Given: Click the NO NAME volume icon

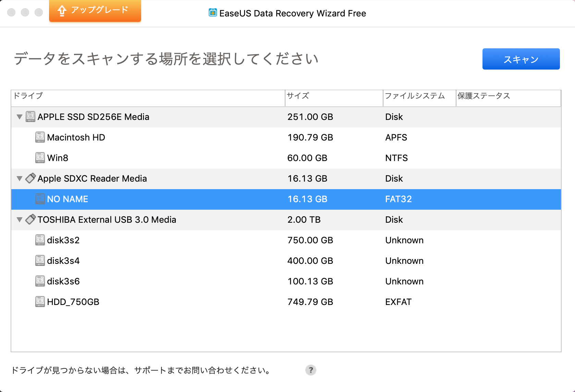Looking at the screenshot, I should point(40,199).
